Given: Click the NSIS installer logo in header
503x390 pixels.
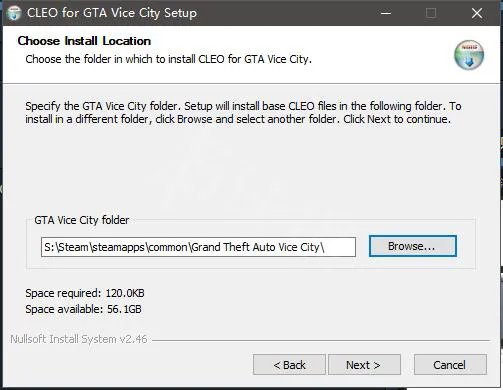Looking at the screenshot, I should coord(469,55).
